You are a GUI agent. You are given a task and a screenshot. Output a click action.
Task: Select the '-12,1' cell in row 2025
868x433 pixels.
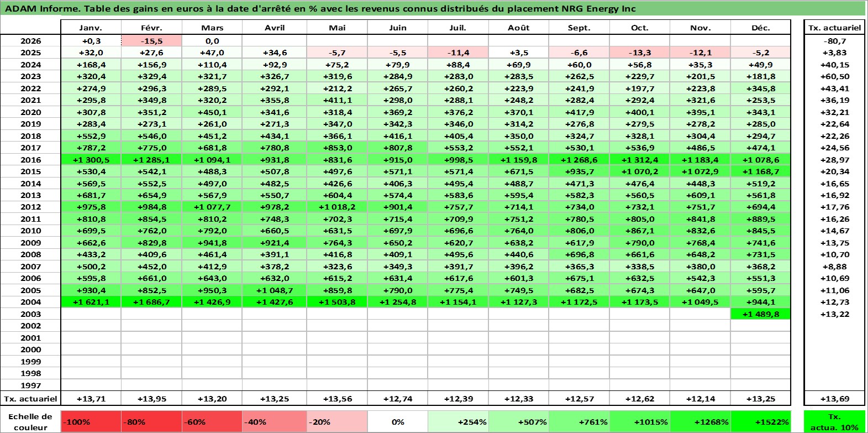pyautogui.click(x=700, y=53)
